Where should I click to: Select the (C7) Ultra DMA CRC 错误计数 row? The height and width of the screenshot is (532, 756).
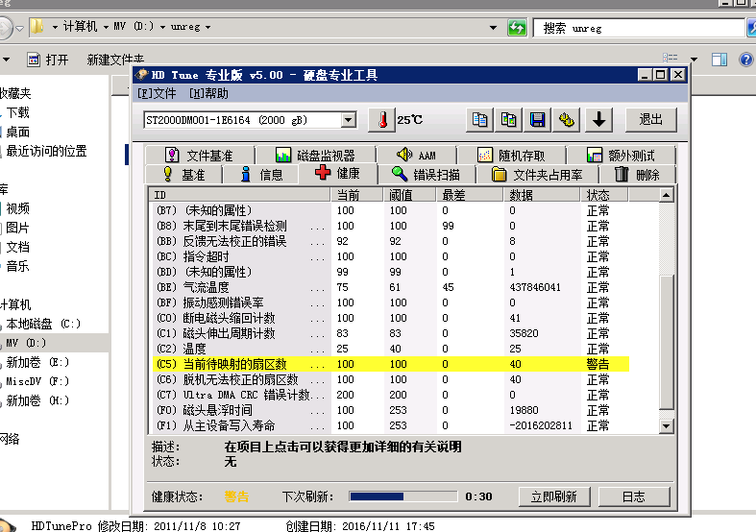pos(391,395)
